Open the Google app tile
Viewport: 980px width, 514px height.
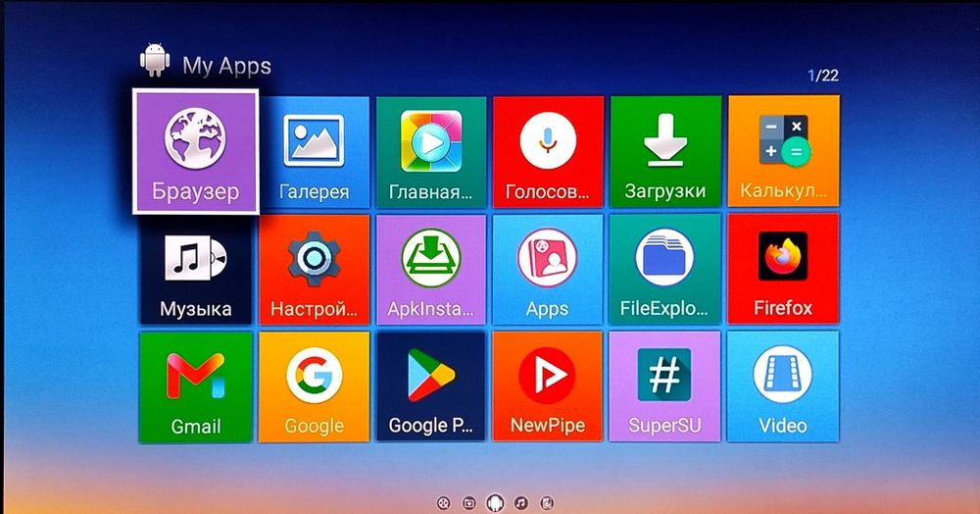point(314,387)
